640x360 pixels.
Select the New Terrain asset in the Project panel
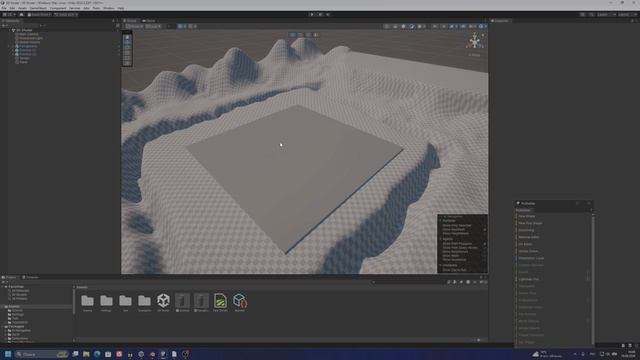coord(220,303)
